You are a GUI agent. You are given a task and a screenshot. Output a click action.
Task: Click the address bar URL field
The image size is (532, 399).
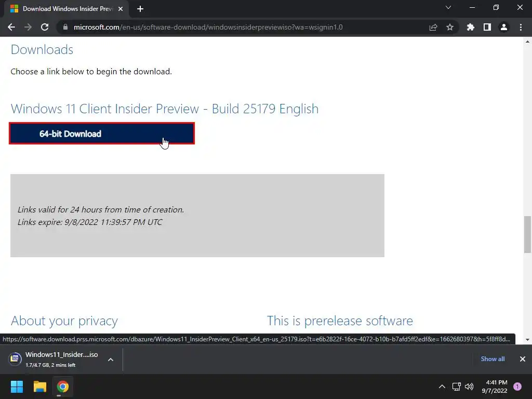208,27
